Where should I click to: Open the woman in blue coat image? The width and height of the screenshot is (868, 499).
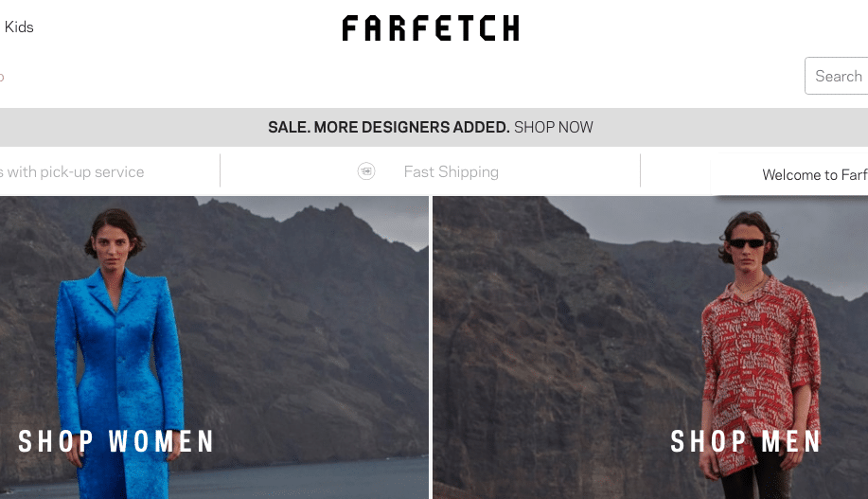pyautogui.click(x=214, y=348)
